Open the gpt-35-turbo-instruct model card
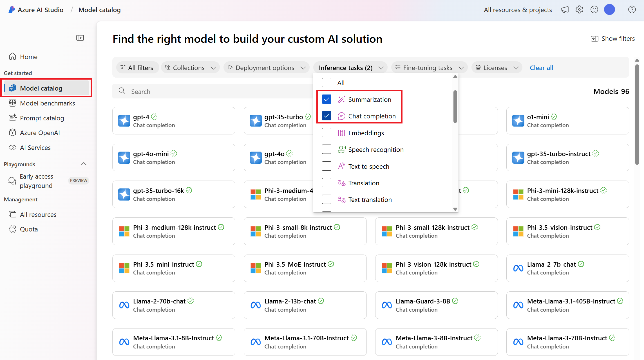This screenshot has width=644, height=360. click(x=567, y=157)
